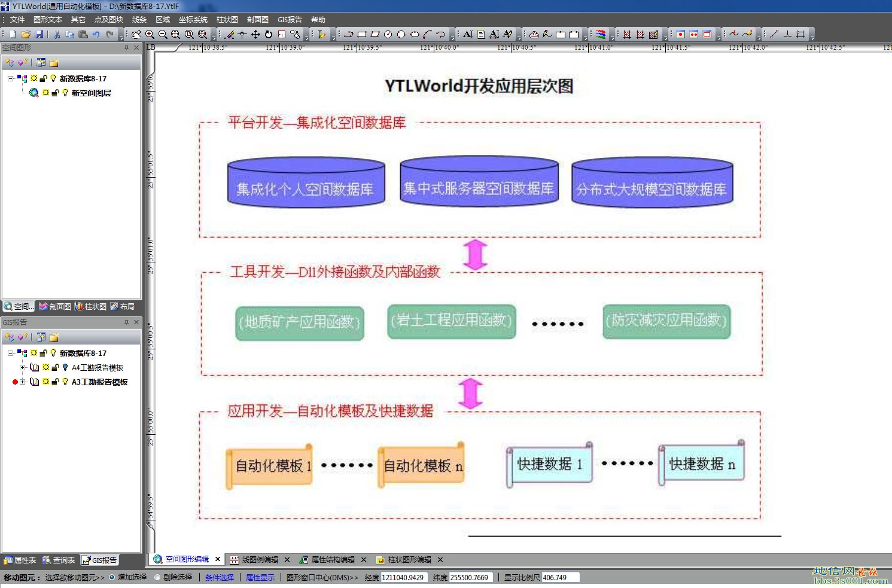The image size is (892, 588).
Task: Toggle lightbulb visibility for A3工勘报告模板
Action: pos(65,382)
